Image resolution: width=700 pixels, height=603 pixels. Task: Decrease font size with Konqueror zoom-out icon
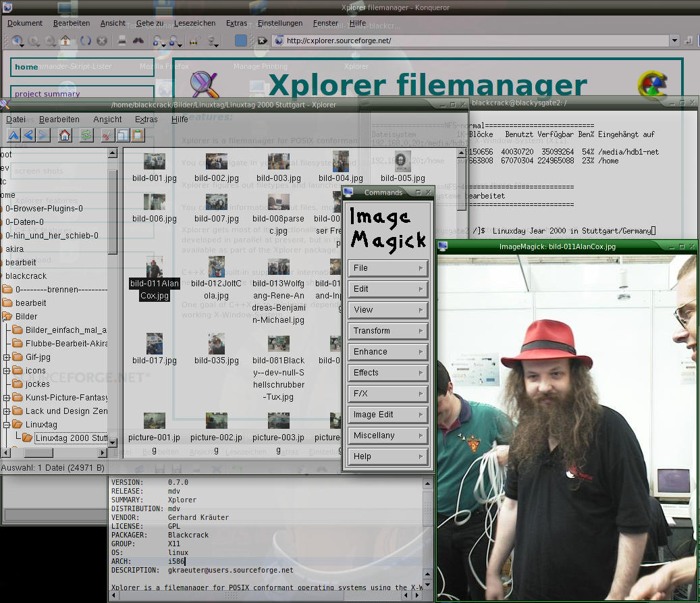[174, 41]
